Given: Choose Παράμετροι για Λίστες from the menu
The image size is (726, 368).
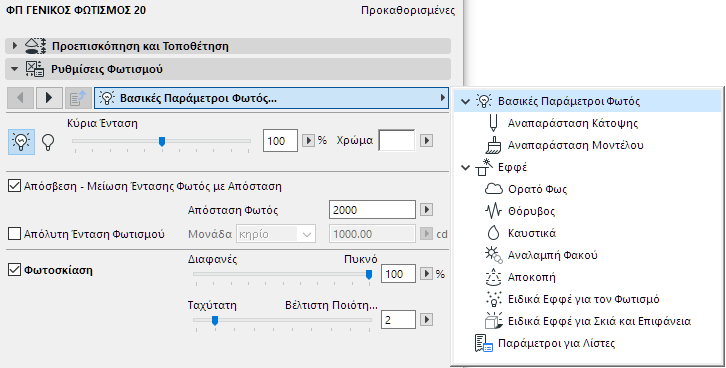Looking at the screenshot, I should [557, 343].
